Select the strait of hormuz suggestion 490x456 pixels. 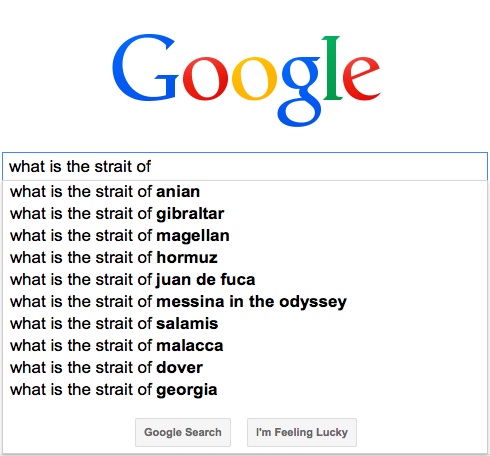coord(245,258)
